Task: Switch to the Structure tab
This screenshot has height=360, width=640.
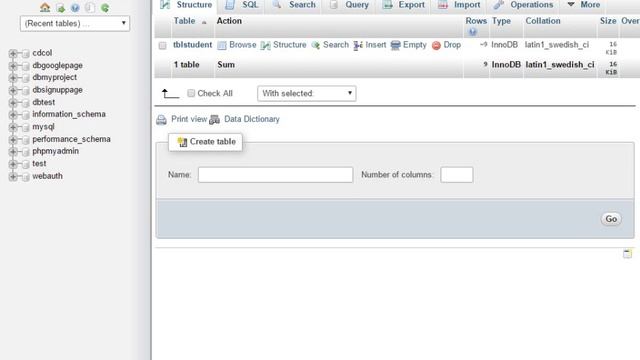Action: point(186,5)
